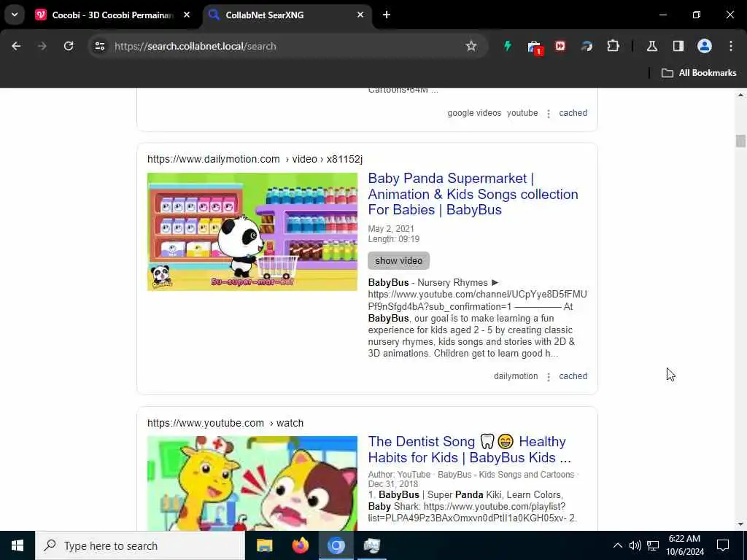
Task: Open the Chrome profile avatar
Action: click(x=704, y=46)
